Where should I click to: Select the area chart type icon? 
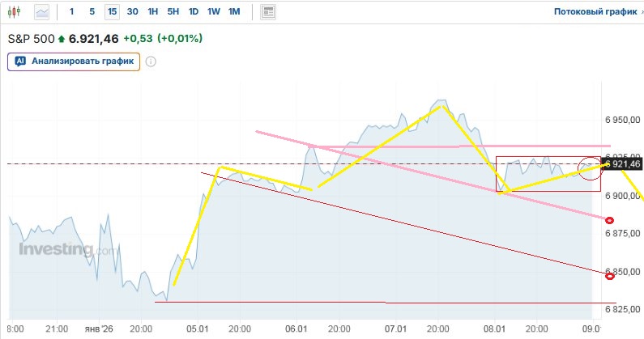[x=41, y=12]
